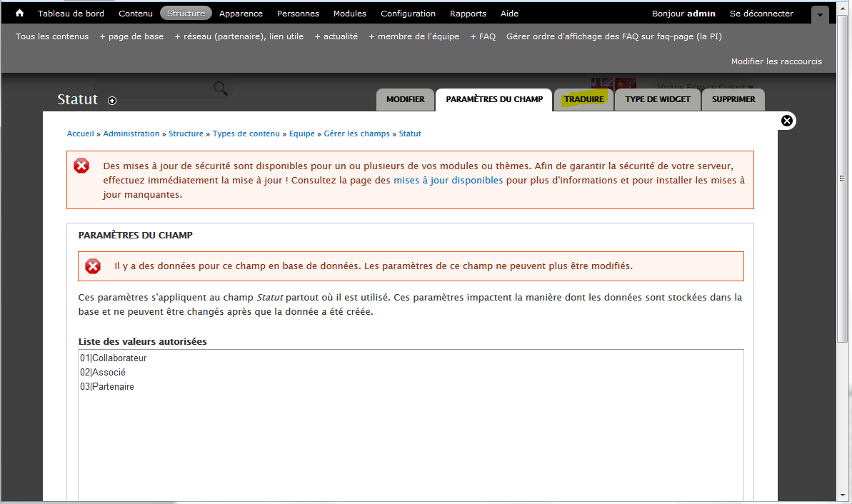Select the Modifier tab
The image size is (852, 504).
click(x=406, y=100)
